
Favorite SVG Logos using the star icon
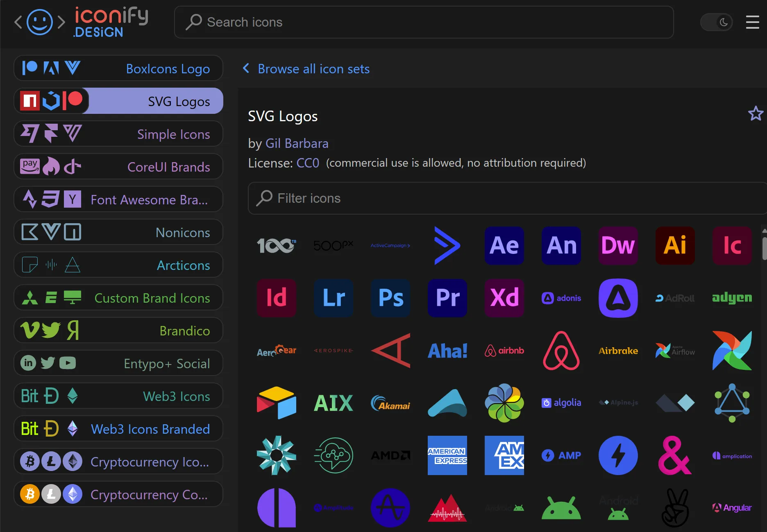756,113
